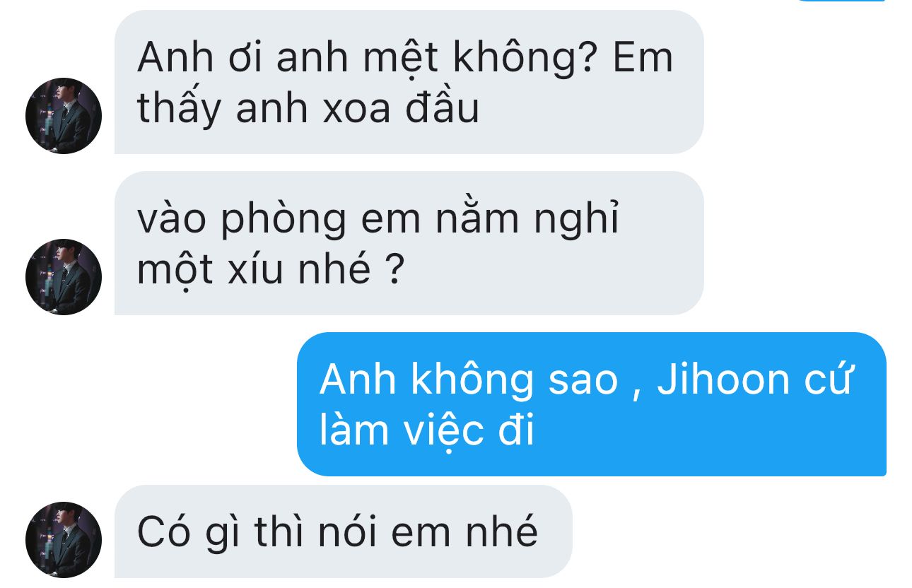912x588 pixels.
Task: Open avatar beside "Có gì thì nói em nhé"
Action: click(64, 540)
